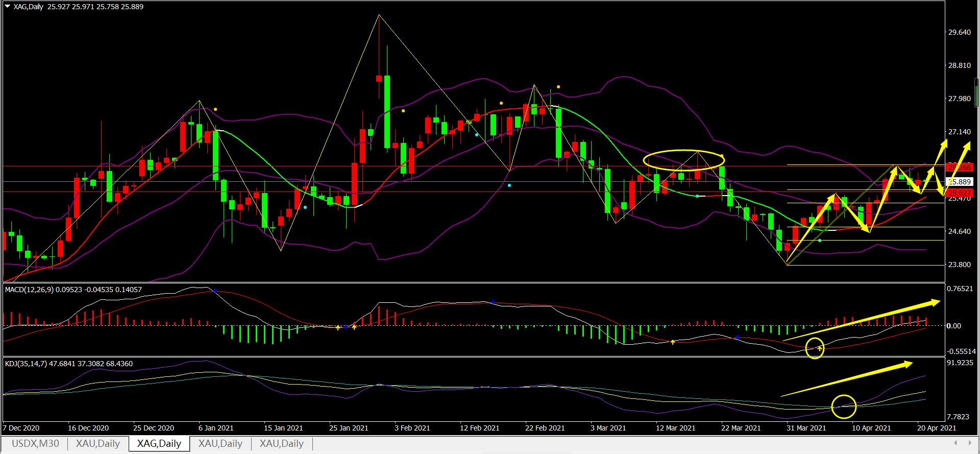Screen dimensions: 980x454
Task: Open the XAU,Daily tab next to USDX,M30
Action: pos(98,444)
